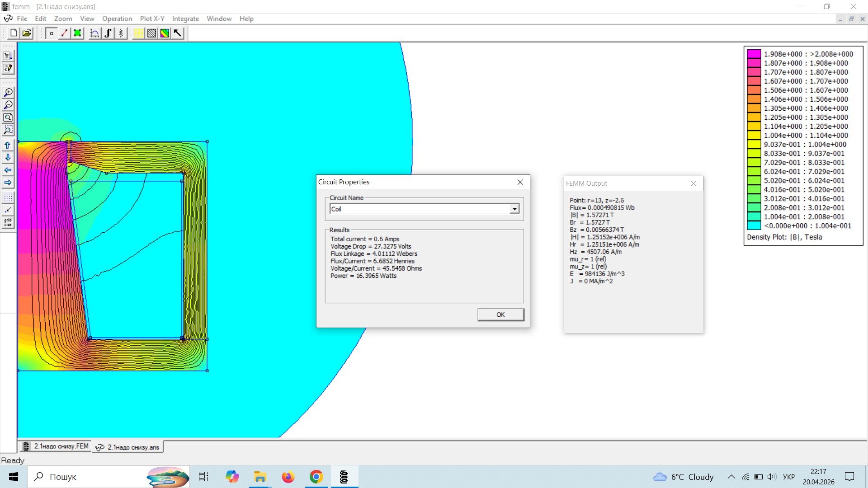
Task: Toggle snap to grid button
Action: (8, 210)
